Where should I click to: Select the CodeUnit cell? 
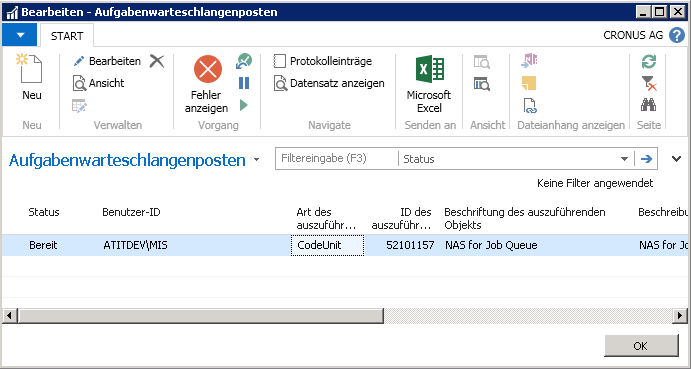pyautogui.click(x=327, y=246)
